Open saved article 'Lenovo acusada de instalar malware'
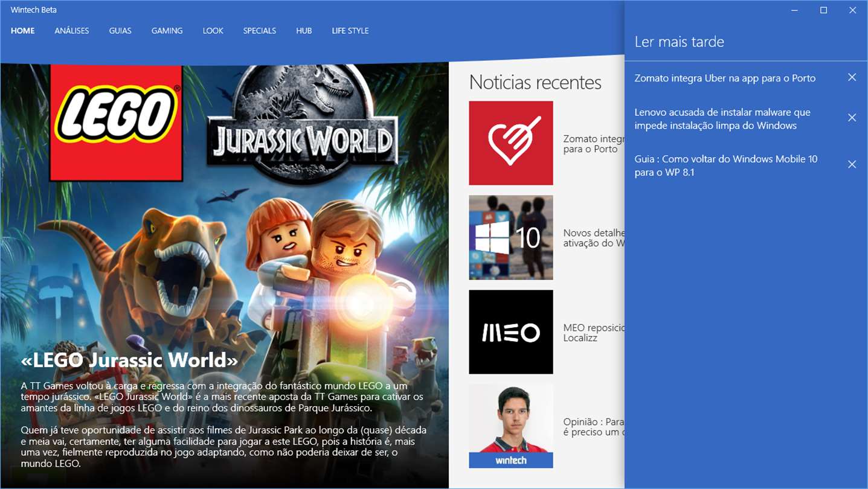868x489 pixels. point(722,119)
